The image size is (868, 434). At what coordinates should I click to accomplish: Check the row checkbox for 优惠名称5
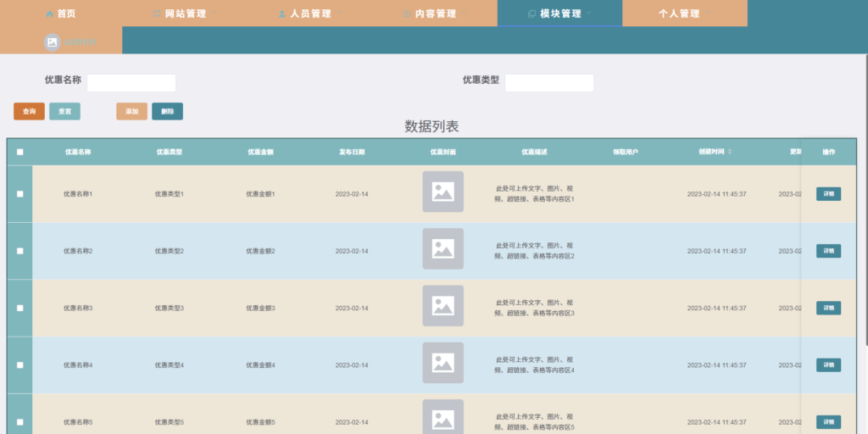[20, 422]
